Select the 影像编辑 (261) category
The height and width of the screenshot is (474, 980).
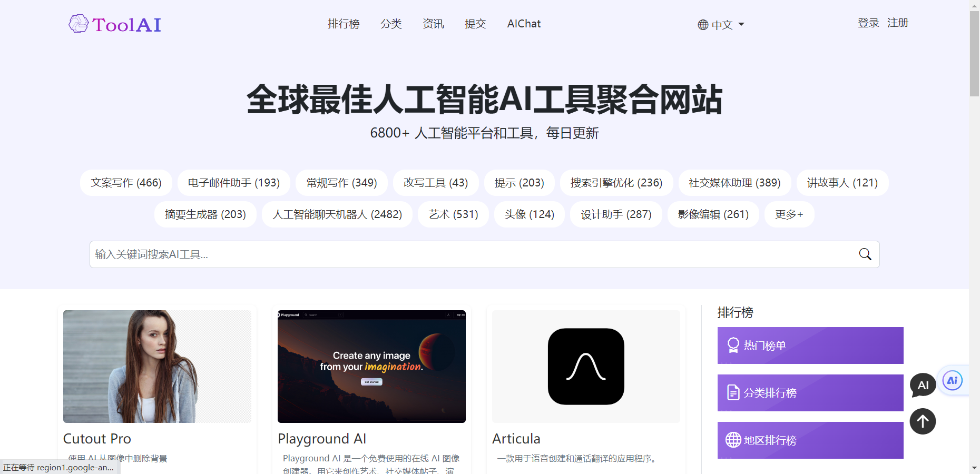(x=713, y=214)
